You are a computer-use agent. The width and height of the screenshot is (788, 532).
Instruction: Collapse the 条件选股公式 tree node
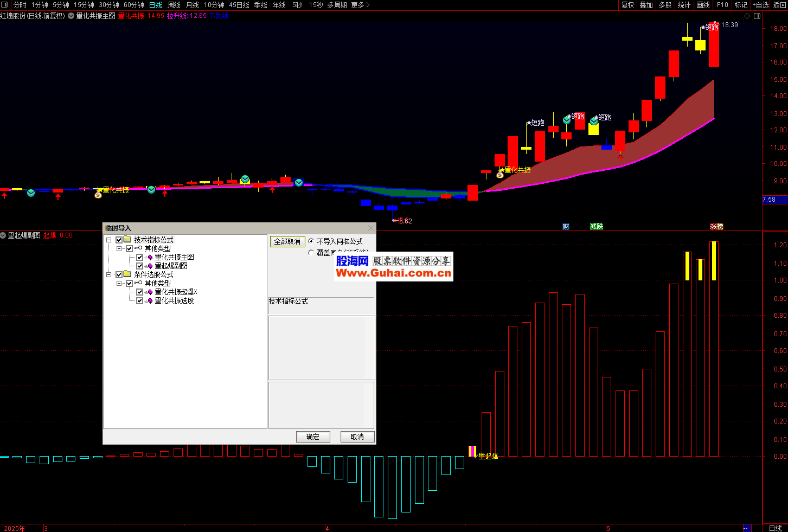point(108,274)
